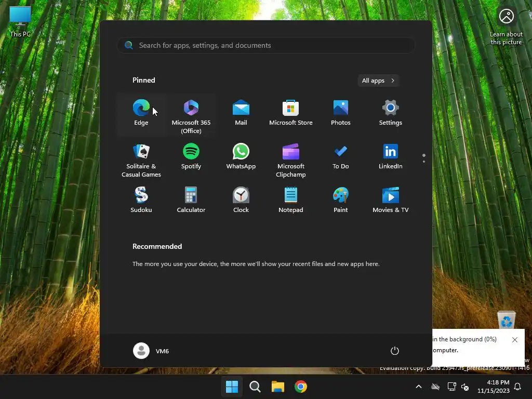This screenshot has height=399, width=532.
Task: Dismiss the background notification popup
Action: tap(515, 340)
